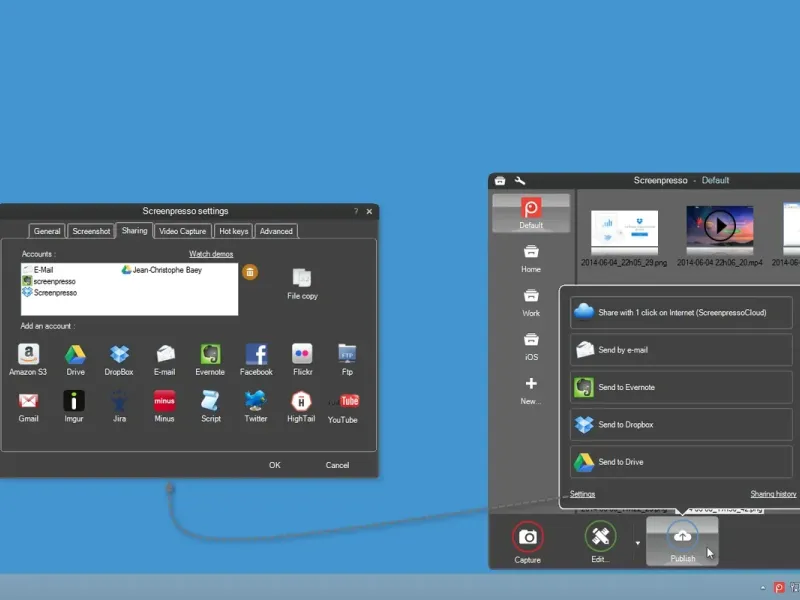Switch to the Screenshot tab
This screenshot has height=600, width=800.
(x=91, y=231)
